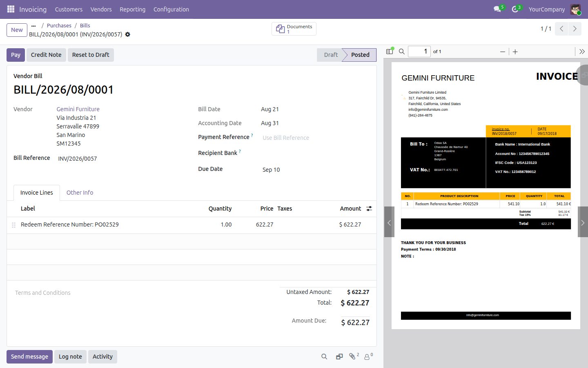Viewport: 588px width, 368px height.
Task: Click the Due Date value Sep 10
Action: click(271, 170)
